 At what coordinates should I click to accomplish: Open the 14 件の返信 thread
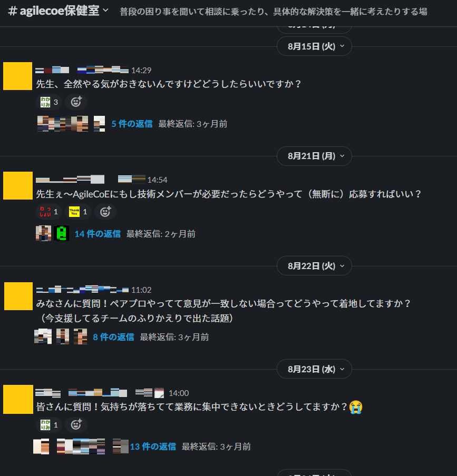click(98, 234)
